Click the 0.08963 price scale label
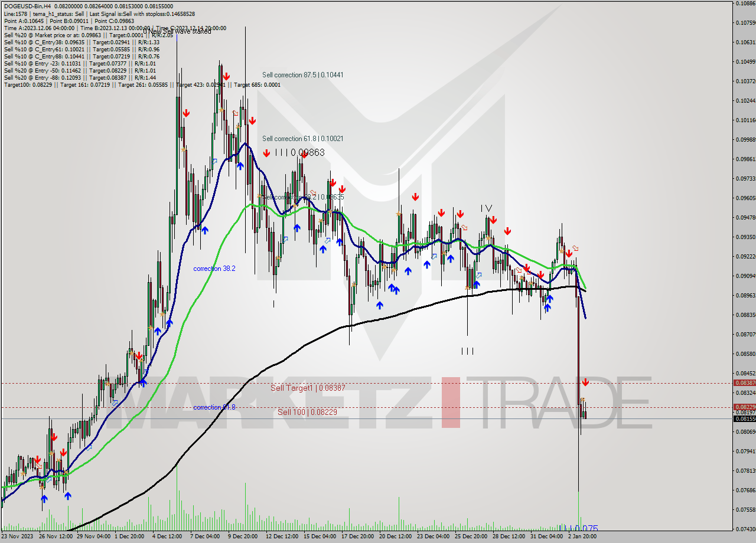Viewport: 756px width, 543px height. 745,295
